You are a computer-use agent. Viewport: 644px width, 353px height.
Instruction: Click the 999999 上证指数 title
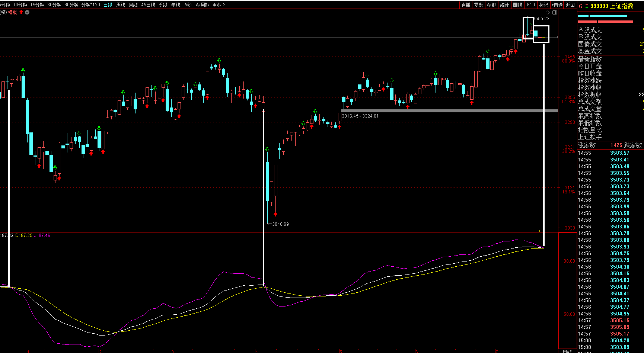(x=612, y=6)
